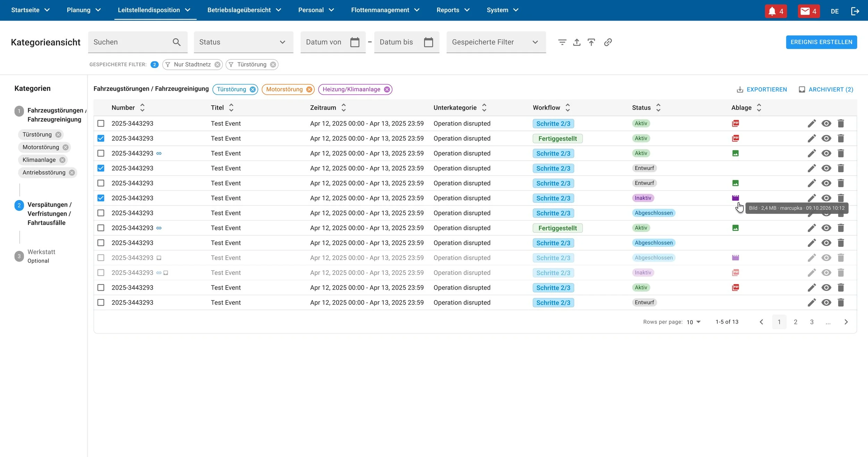Check the checkbox of the last table row
Screen dimensions: 868x457
point(101,302)
